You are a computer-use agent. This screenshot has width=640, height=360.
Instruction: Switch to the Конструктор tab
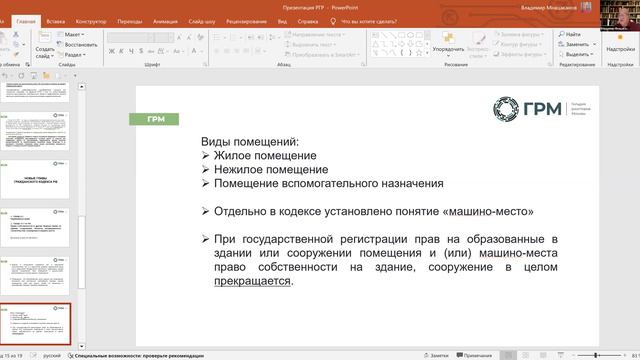click(91, 21)
